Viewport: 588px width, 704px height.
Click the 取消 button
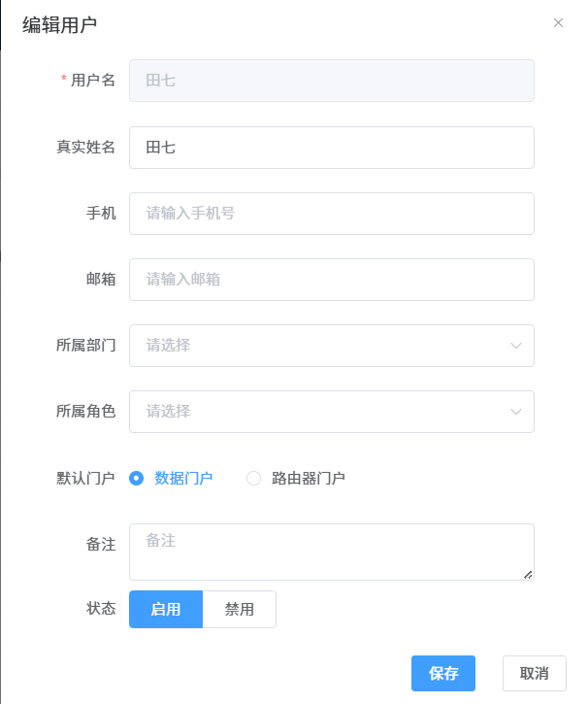point(535,674)
